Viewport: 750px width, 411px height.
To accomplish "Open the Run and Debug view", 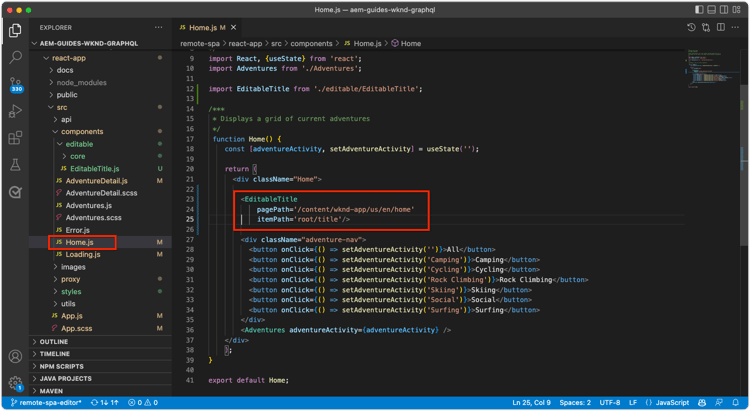I will 15,111.
